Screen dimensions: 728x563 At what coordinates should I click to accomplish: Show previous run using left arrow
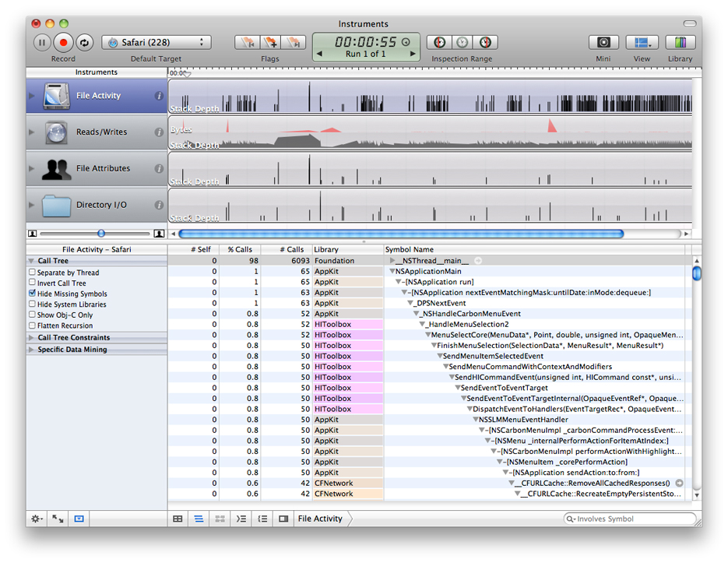point(319,54)
